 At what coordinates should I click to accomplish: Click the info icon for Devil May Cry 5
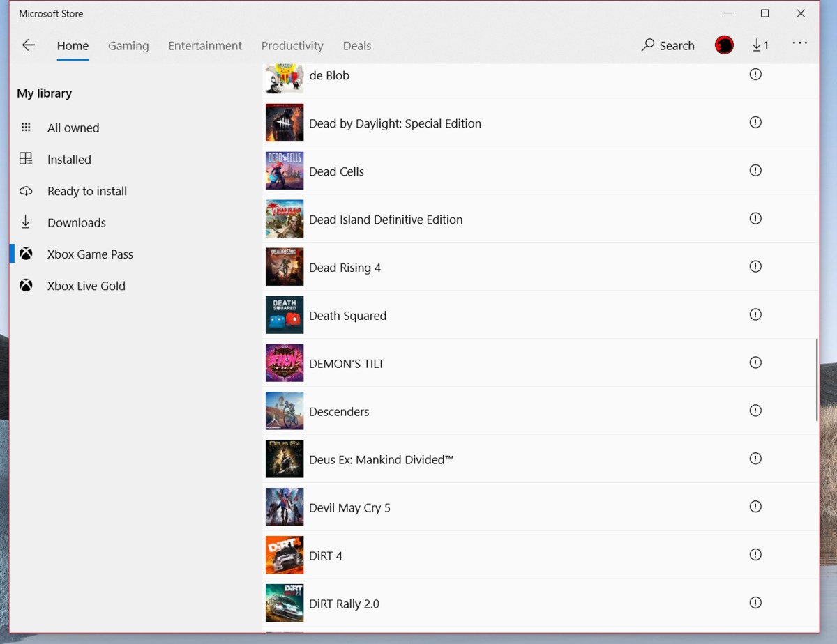[x=755, y=507]
